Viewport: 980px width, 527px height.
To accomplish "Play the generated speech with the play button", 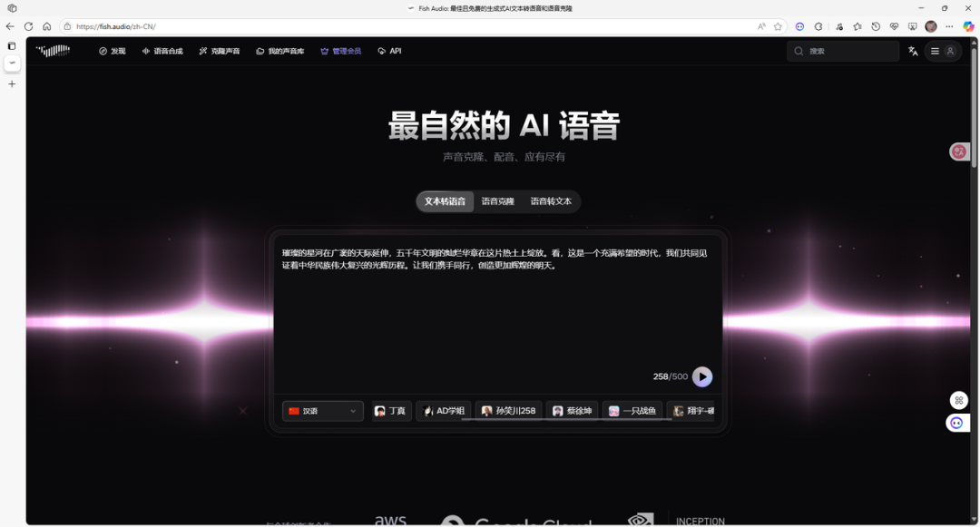I will 701,376.
